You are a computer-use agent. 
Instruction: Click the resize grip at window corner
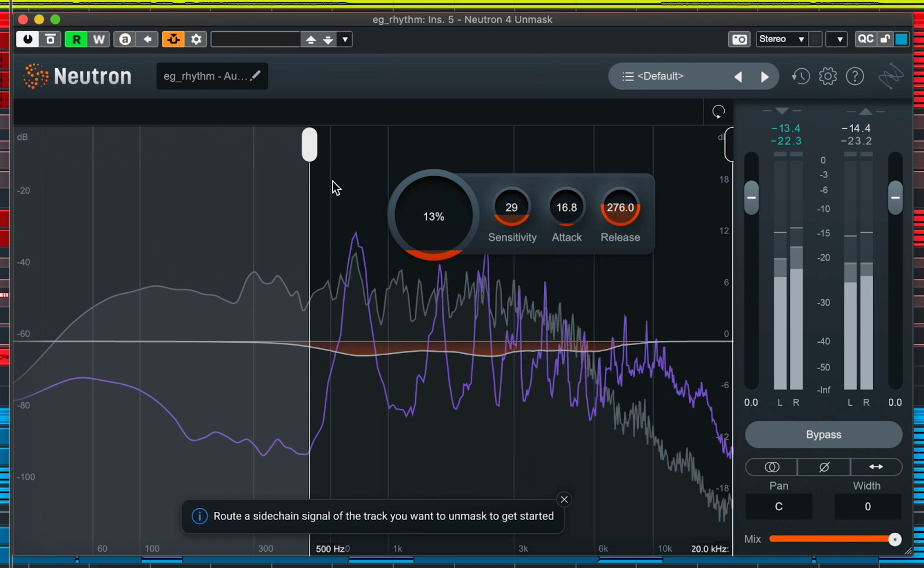tap(908, 551)
